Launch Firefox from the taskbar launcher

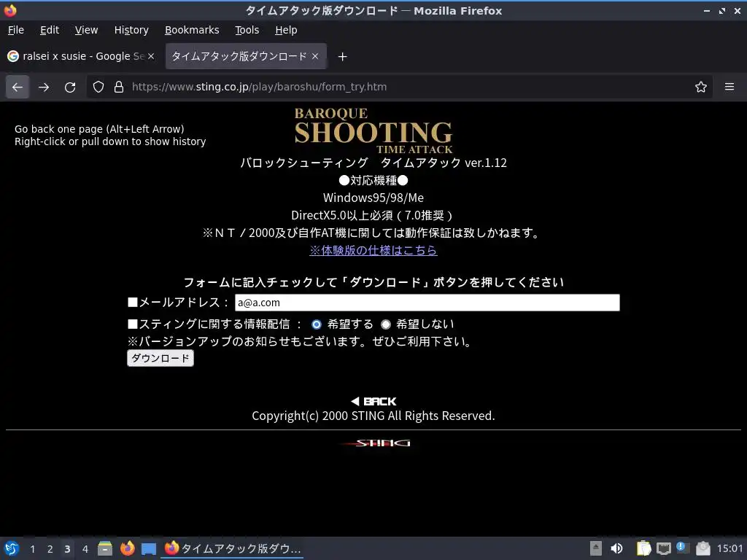(x=127, y=548)
